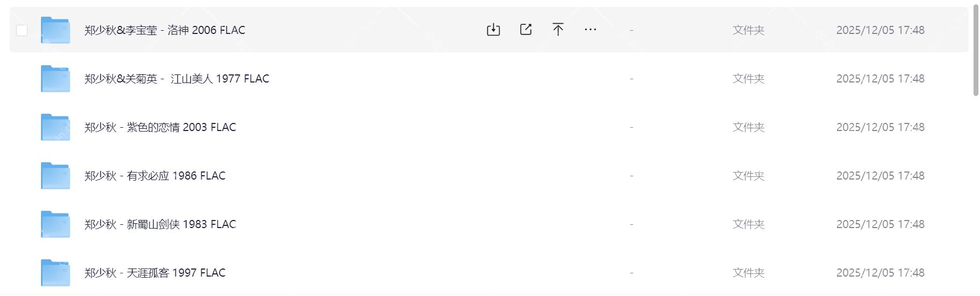Click the date cell of 天涯孤客 row
980x296 pixels.
click(880, 273)
